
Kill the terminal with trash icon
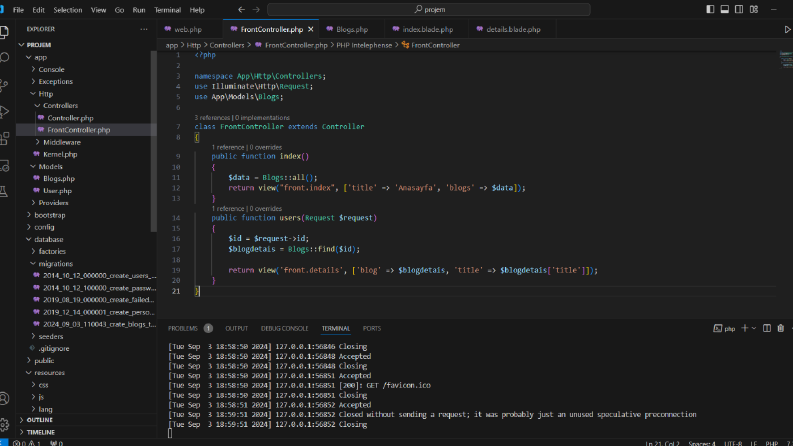(x=780, y=328)
